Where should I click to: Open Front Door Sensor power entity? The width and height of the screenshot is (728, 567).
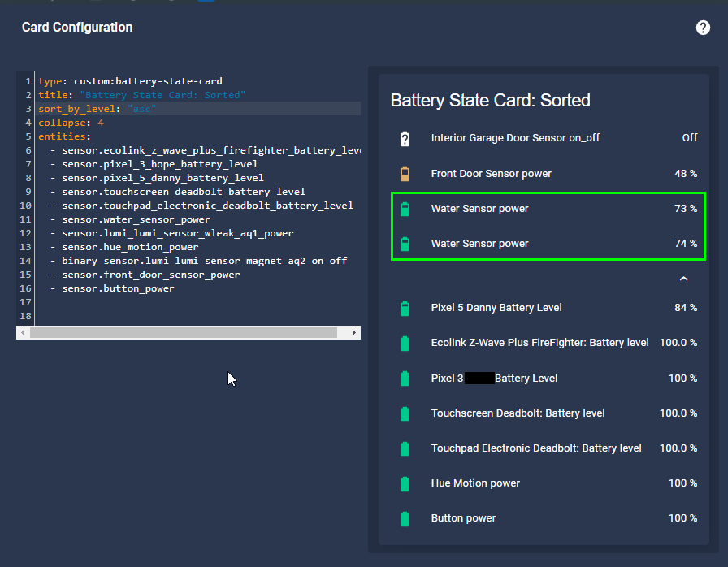(x=492, y=174)
